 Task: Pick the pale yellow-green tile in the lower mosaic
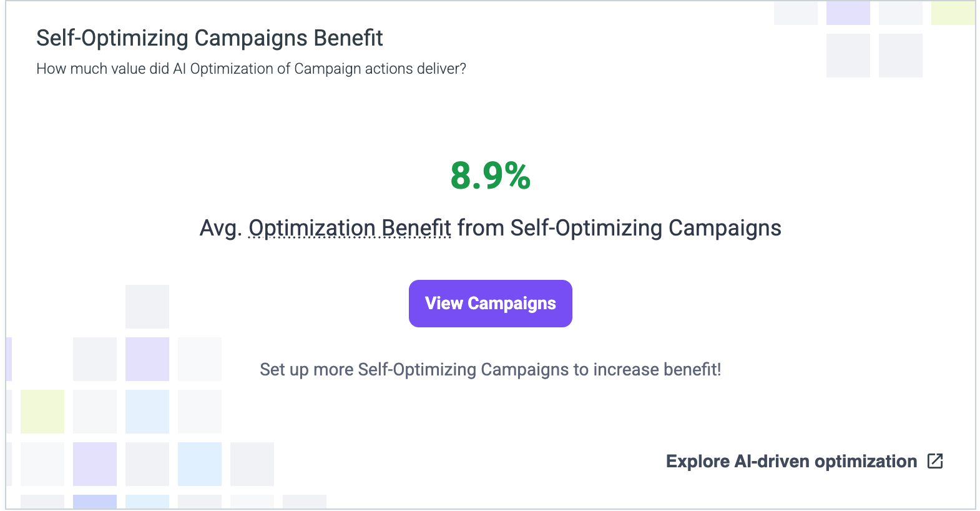click(42, 412)
